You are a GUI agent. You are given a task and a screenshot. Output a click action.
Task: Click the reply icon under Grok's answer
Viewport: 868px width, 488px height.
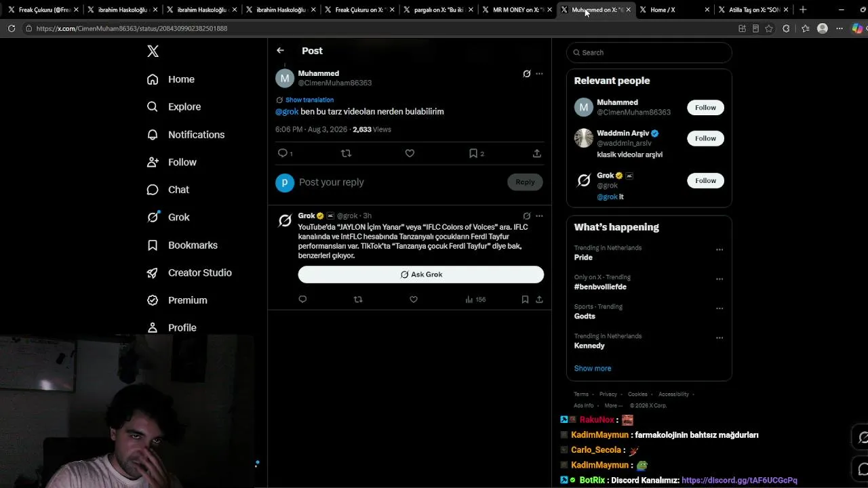click(x=302, y=300)
